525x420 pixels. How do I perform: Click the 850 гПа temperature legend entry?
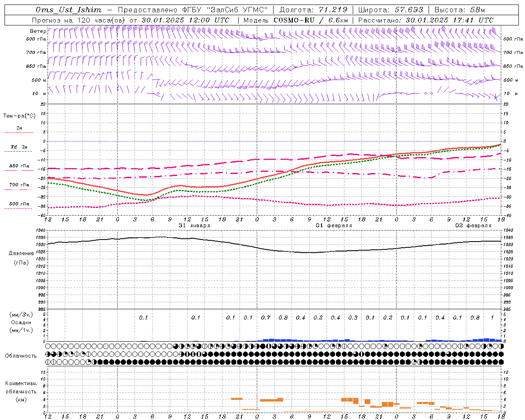click(19, 166)
